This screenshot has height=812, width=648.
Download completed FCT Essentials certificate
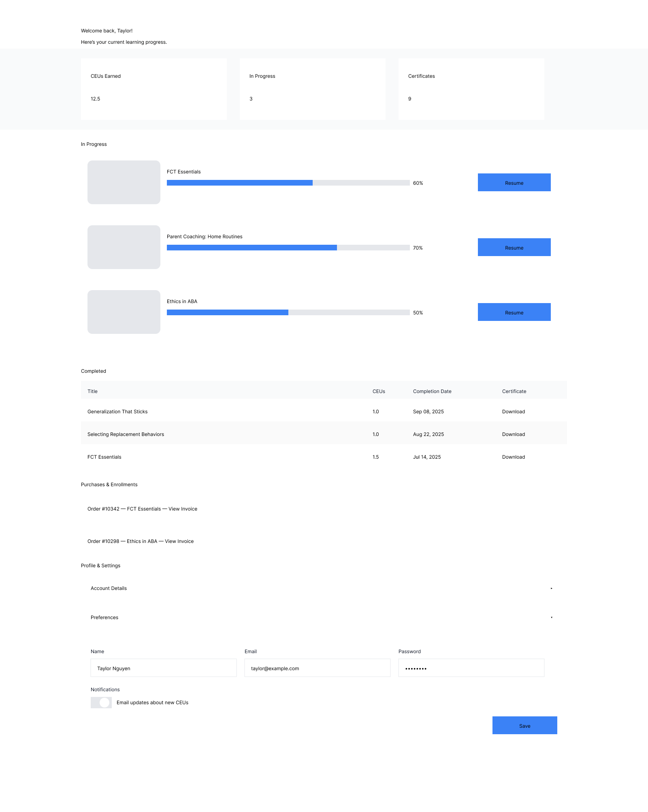[x=513, y=457]
